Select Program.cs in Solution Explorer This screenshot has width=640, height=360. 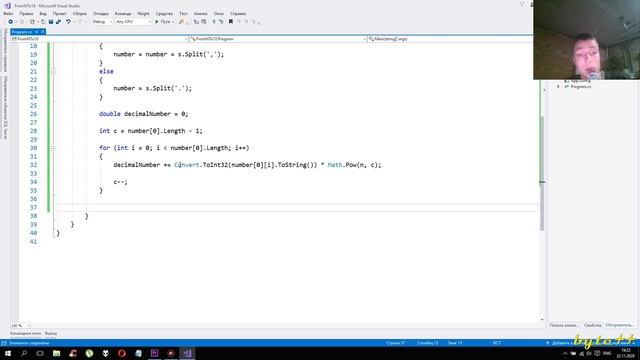click(x=580, y=87)
